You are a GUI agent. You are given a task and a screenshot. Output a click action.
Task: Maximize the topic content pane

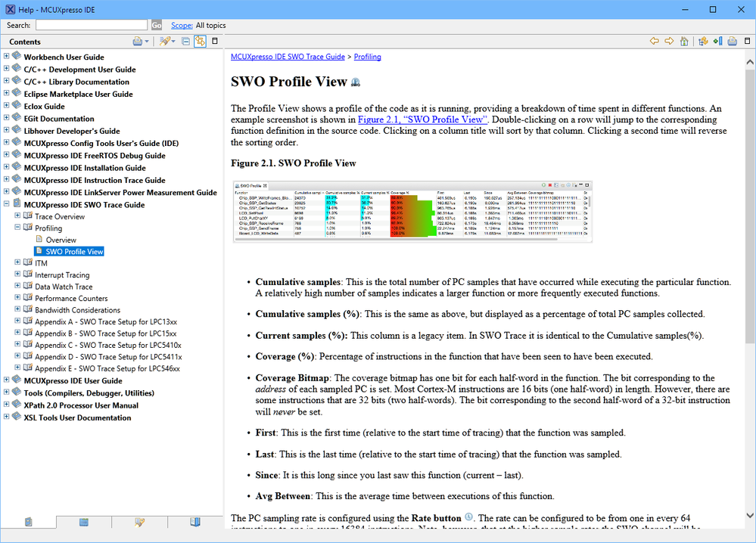click(x=748, y=41)
